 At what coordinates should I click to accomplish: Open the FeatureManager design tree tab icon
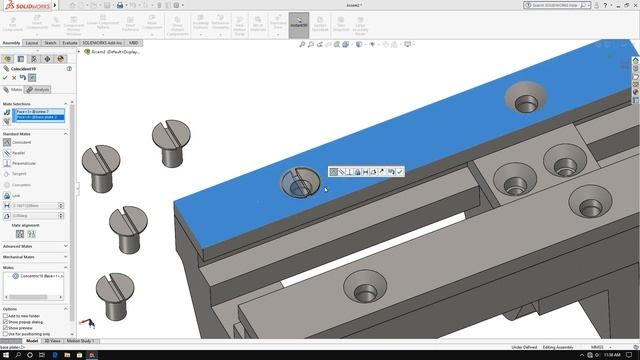[x=7, y=59]
